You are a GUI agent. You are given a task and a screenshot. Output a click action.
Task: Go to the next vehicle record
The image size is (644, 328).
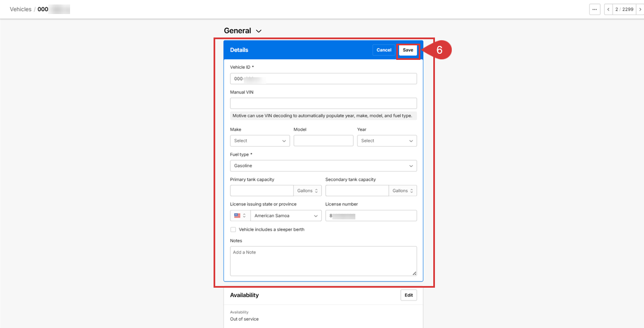tap(640, 9)
